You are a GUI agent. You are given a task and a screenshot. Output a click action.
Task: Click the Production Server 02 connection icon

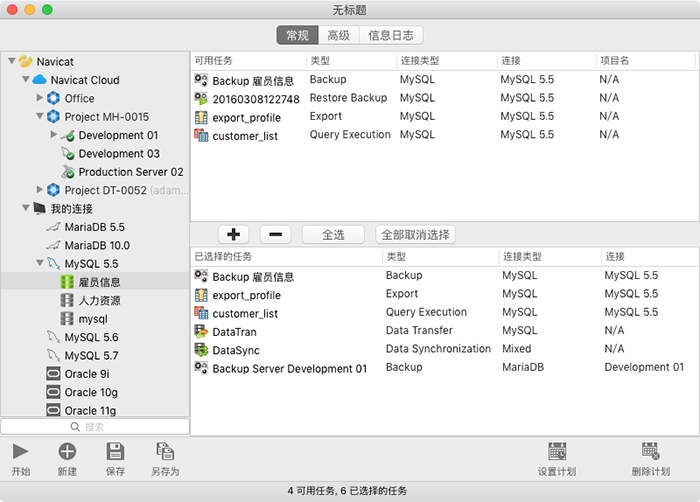(67, 172)
